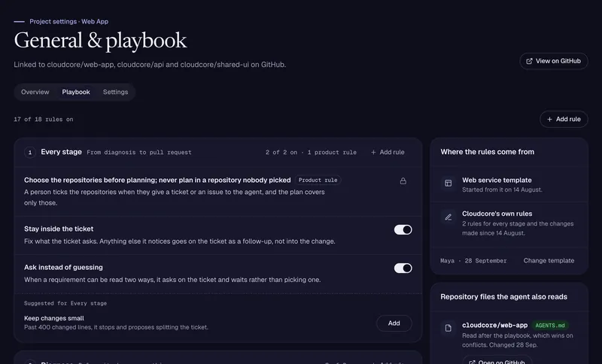602x364 pixels.
Task: Click the 'General & playbook' page title
Action: pos(100,41)
